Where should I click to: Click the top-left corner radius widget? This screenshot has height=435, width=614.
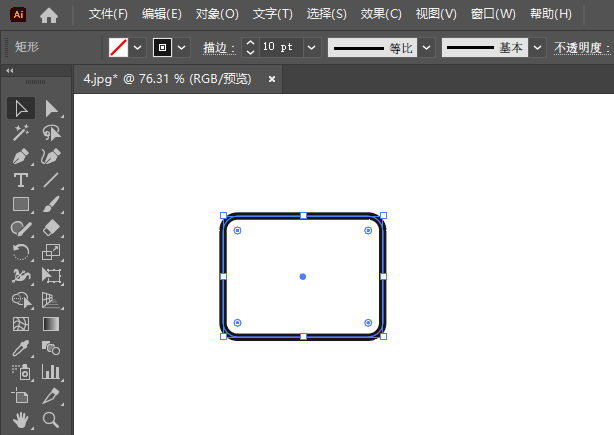(237, 230)
